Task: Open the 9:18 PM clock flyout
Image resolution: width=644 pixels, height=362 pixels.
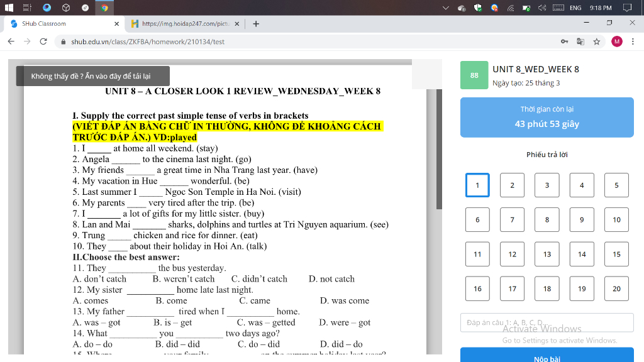Action: pos(601,8)
